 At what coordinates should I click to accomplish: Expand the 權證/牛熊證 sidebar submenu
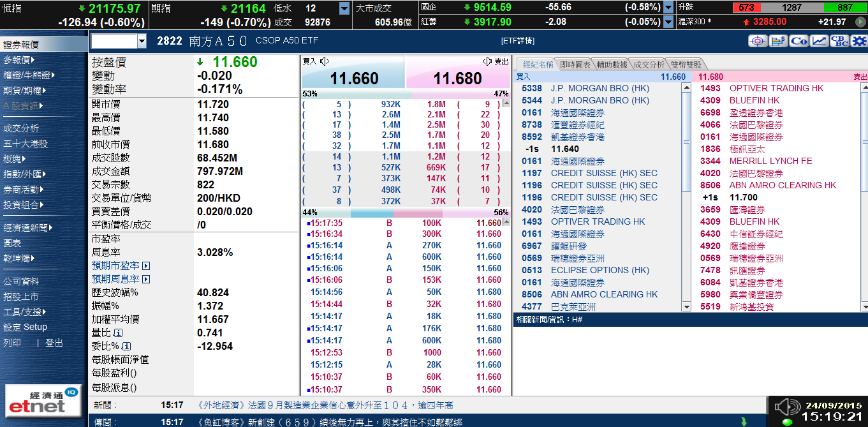pyautogui.click(x=53, y=75)
